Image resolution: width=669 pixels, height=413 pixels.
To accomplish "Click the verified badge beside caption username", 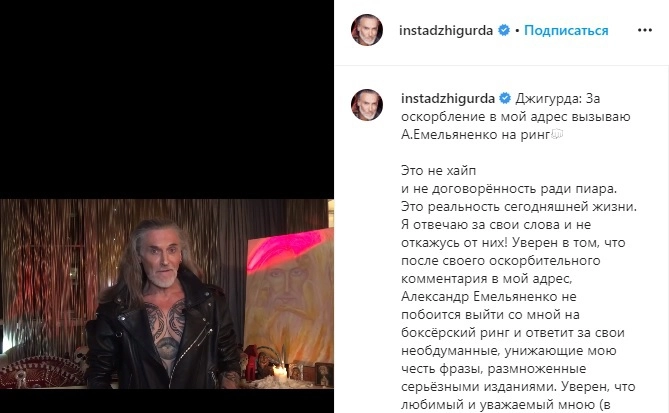I will pyautogui.click(x=505, y=99).
